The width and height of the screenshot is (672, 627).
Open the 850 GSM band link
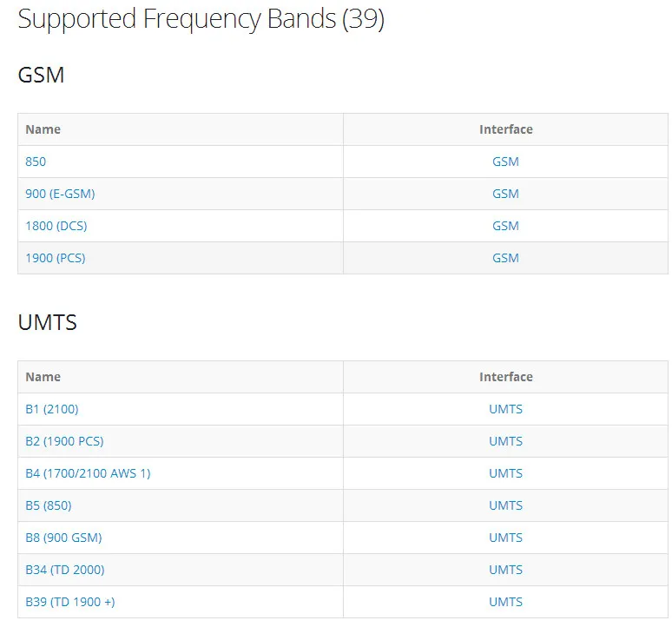click(36, 162)
